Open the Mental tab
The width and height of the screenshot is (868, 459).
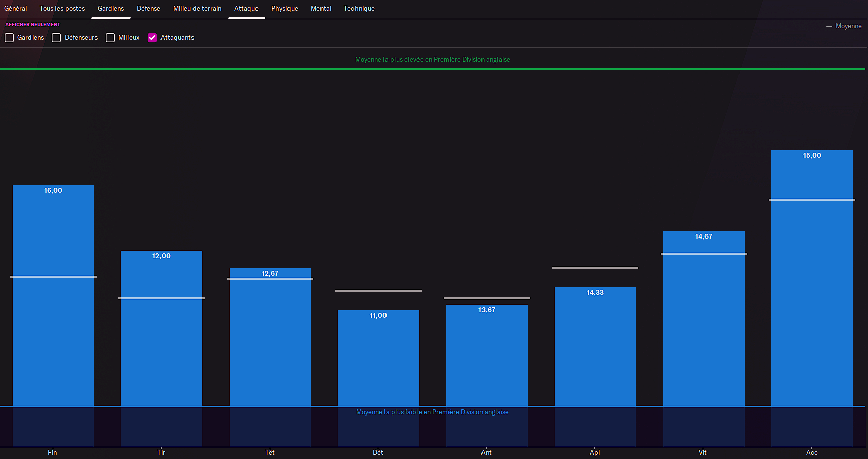(x=321, y=9)
